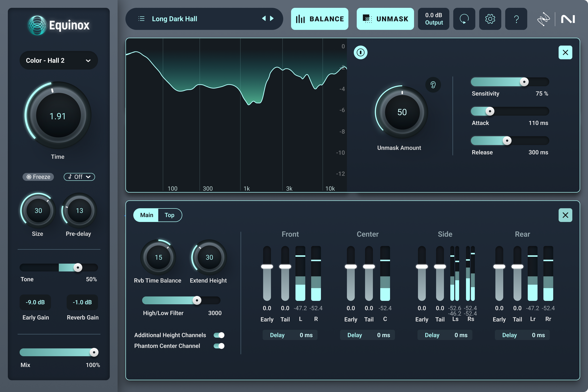
Task: Click the Sensitivity slider handle
Action: (524, 82)
